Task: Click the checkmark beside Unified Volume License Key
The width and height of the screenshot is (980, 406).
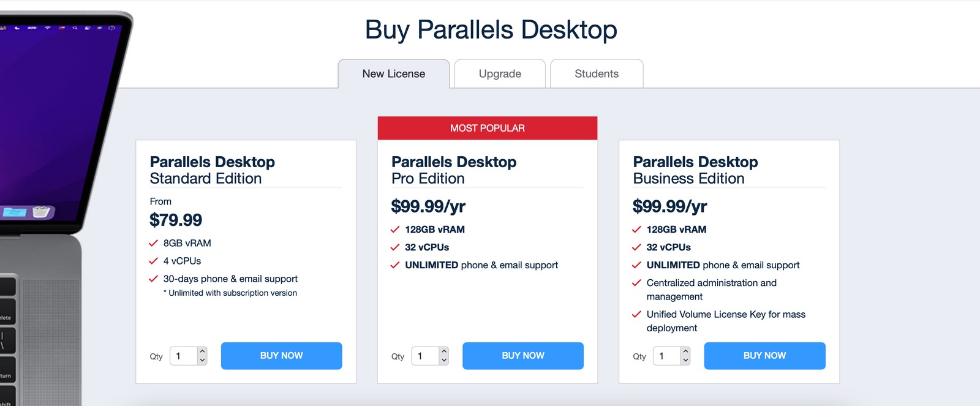Action: coord(636,314)
